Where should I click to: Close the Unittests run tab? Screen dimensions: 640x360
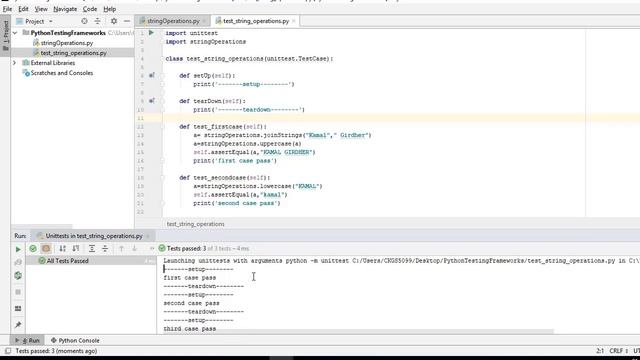(148, 236)
